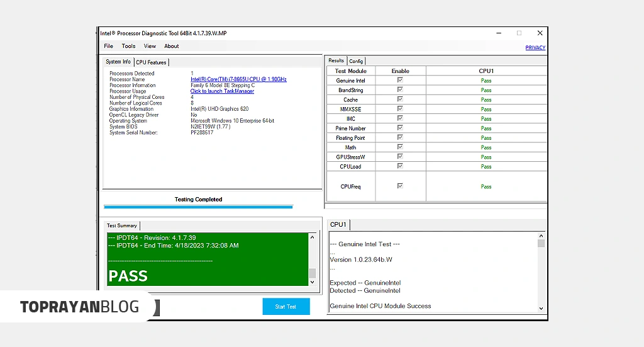
Task: Click the Cache Pass result
Action: point(486,100)
